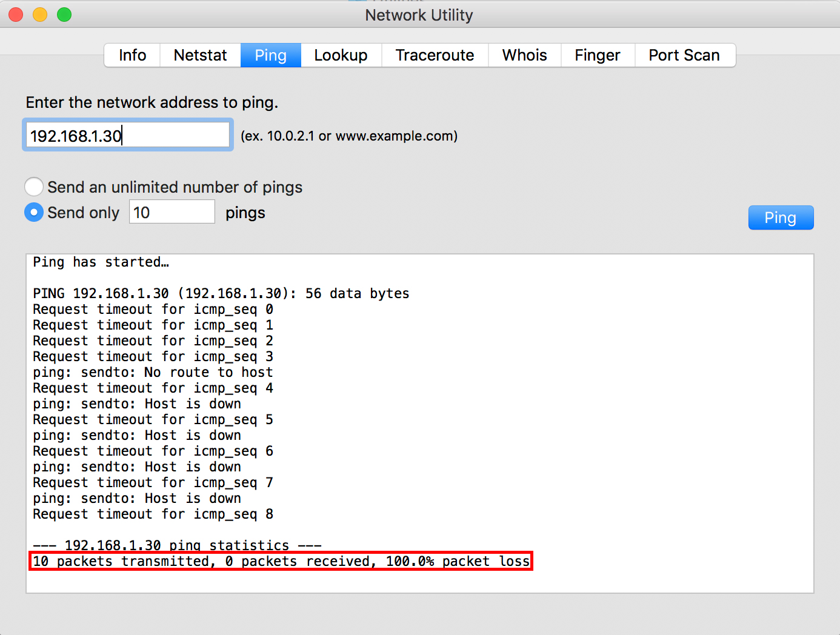This screenshot has width=840, height=635.
Task: Open the Traceroute tab
Action: pos(435,55)
